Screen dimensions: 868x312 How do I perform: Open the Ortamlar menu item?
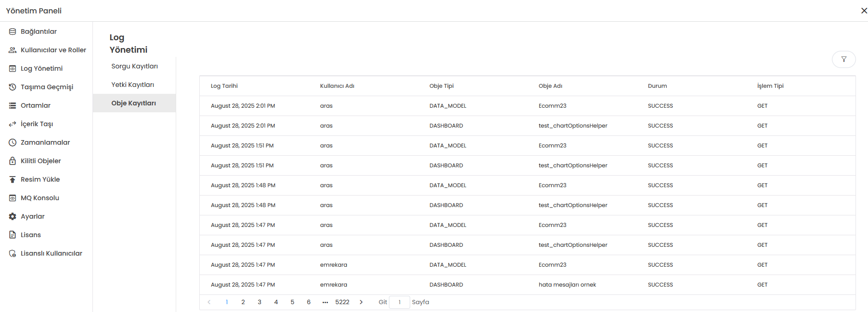click(x=36, y=105)
